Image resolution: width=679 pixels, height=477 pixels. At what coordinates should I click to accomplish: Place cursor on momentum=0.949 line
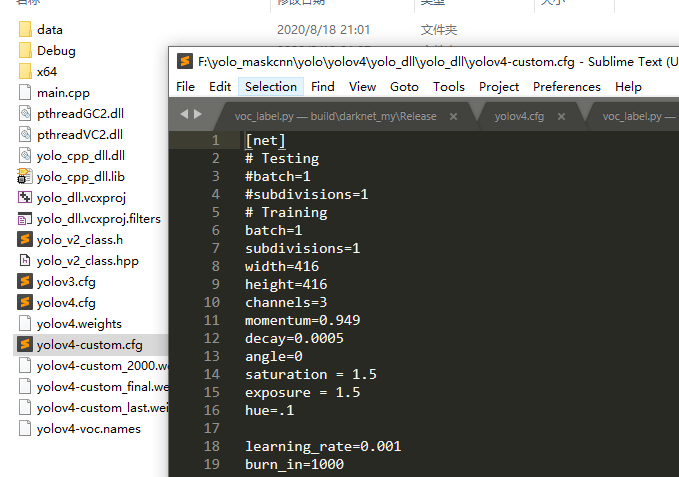[x=303, y=320]
